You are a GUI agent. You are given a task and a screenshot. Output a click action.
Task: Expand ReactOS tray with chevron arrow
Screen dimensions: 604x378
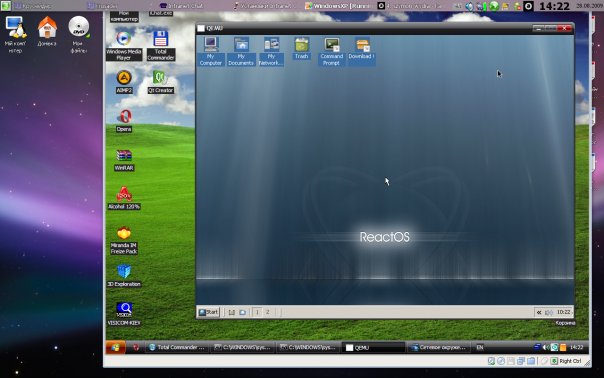pos(539,312)
